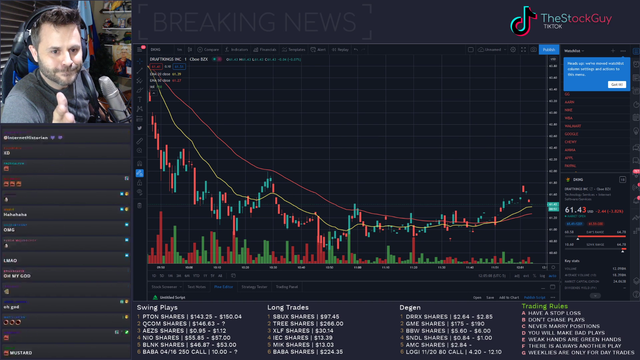Select the ruler measure tool
The width and height of the screenshot is (640, 360).
pos(140,141)
